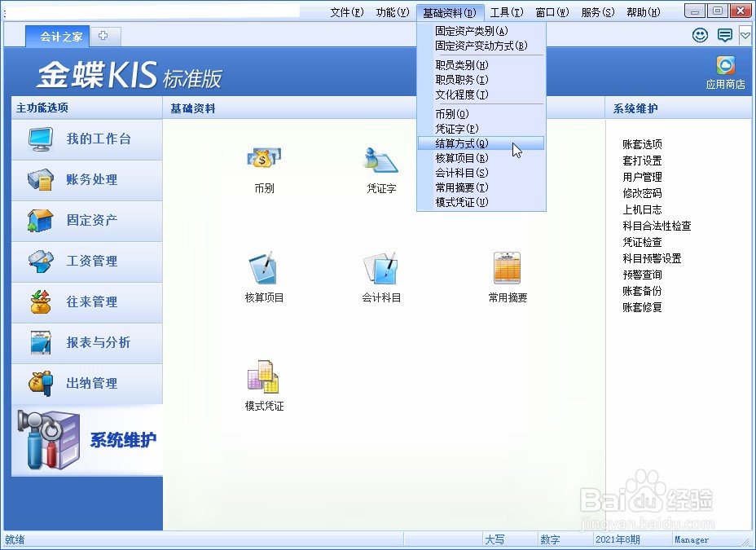Open 科目合法性检查 link
This screenshot has height=550, width=756.
[657, 226]
